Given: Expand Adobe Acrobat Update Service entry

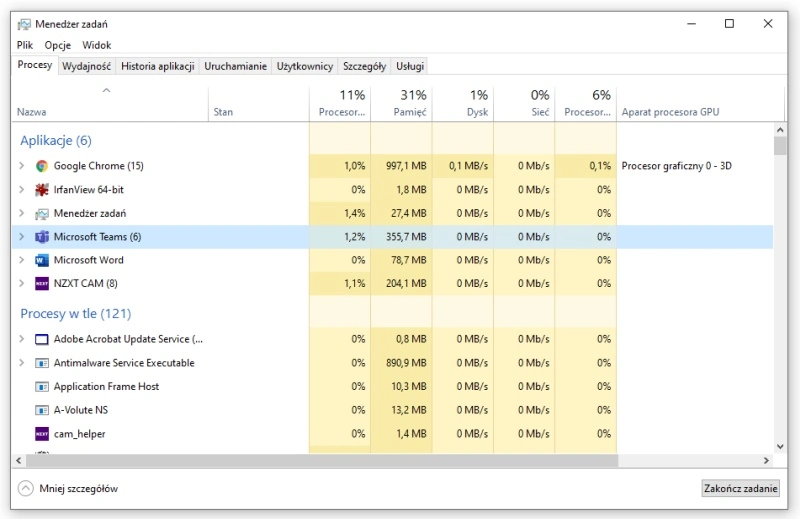Looking at the screenshot, I should [21, 340].
